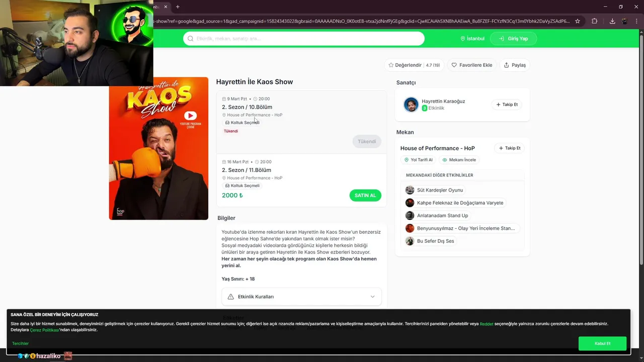This screenshot has width=644, height=362.
Task: Open House of Performance - HoP venue
Action: tap(438, 148)
